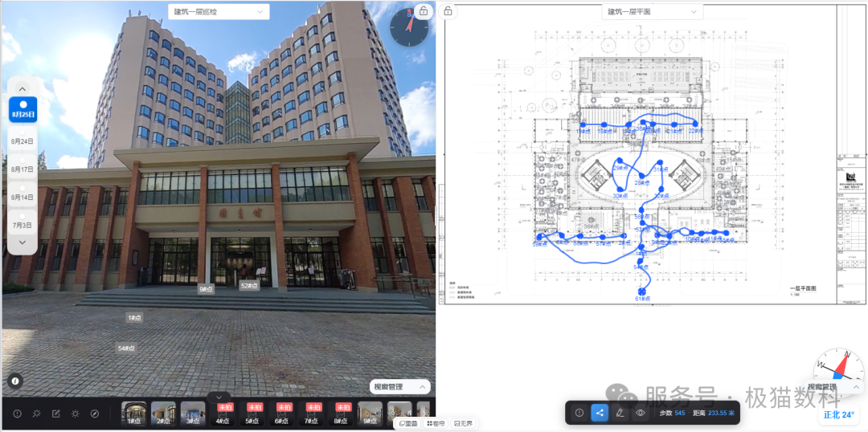
Task: Go to earlier dates with the up chevron
Action: pyautogui.click(x=23, y=88)
